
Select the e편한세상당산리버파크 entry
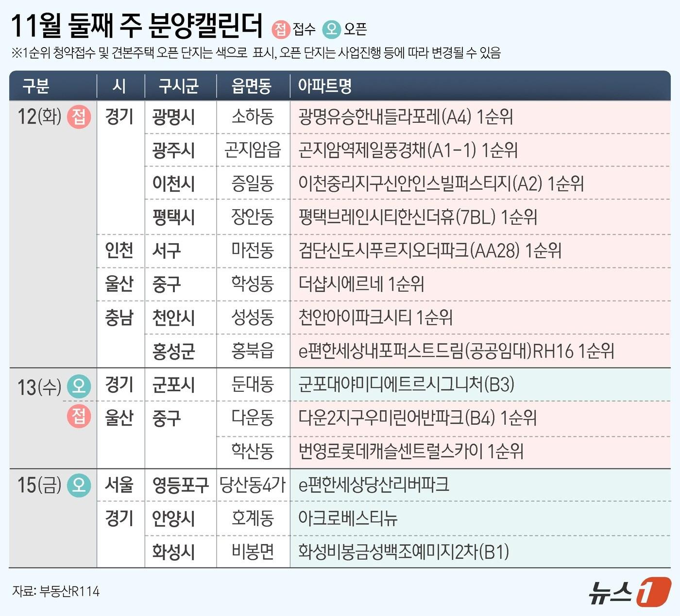(373, 485)
